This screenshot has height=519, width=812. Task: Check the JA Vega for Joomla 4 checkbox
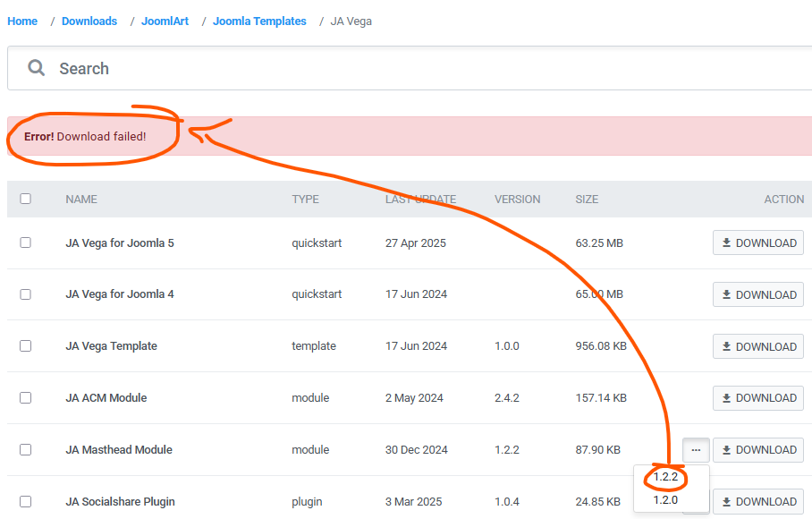25,294
